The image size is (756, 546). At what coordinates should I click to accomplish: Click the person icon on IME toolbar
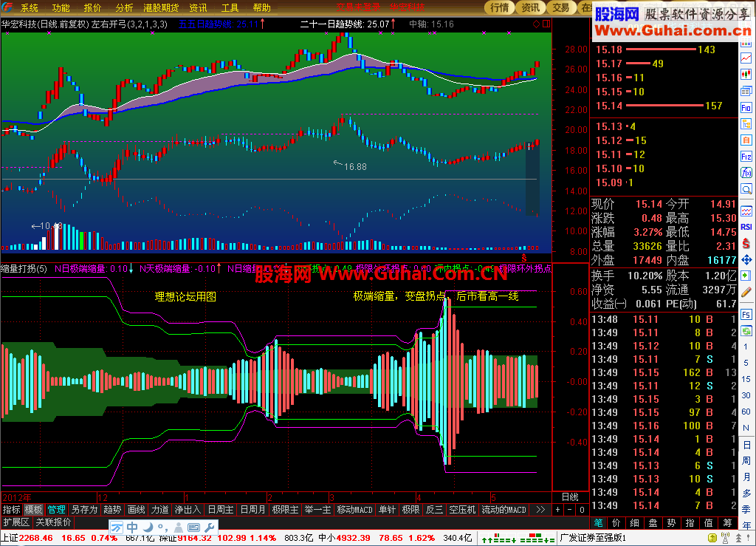coord(179,528)
